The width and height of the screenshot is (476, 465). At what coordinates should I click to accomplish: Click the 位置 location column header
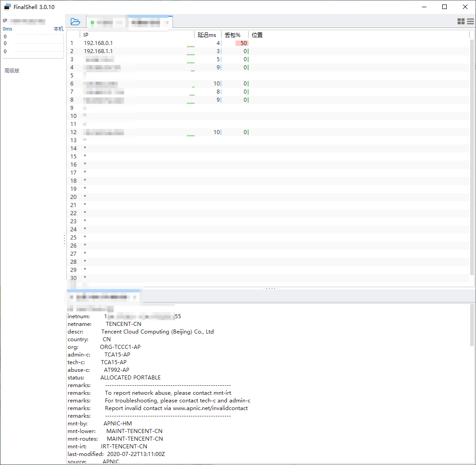pyautogui.click(x=257, y=35)
